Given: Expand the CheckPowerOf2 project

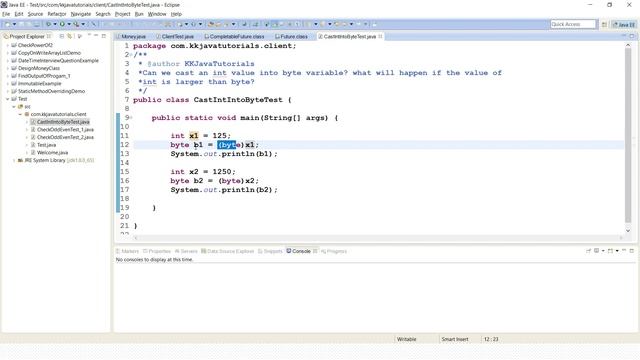Looking at the screenshot, I should (x=7, y=45).
